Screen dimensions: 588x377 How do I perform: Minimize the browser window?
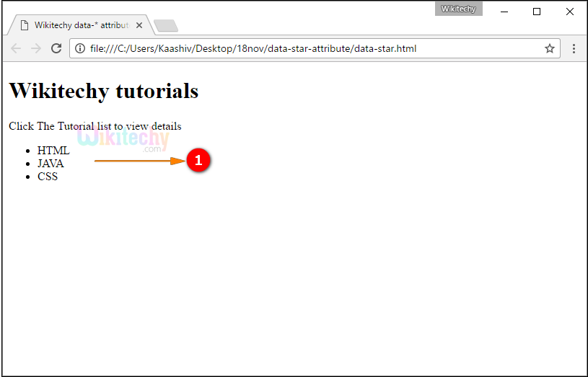coord(504,12)
